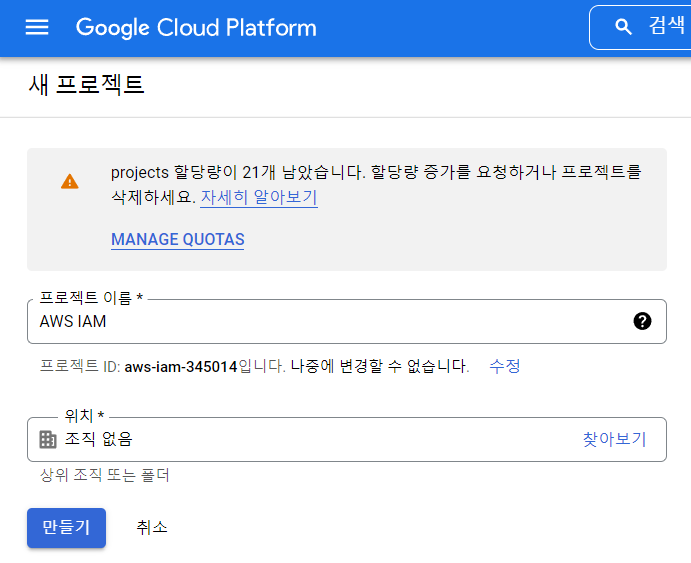Click the Google Cloud Platform logo

pyautogui.click(x=196, y=27)
